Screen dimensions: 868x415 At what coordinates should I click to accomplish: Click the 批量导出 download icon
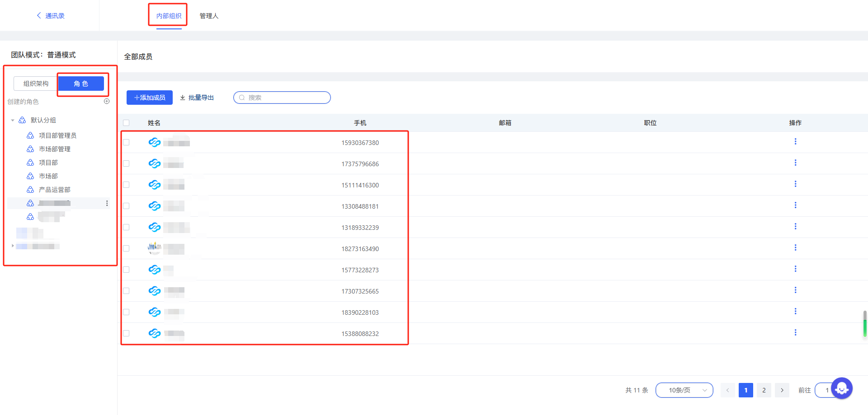(183, 98)
